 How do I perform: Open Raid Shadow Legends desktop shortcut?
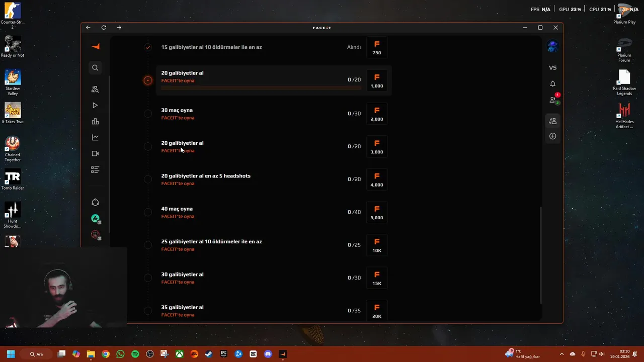tap(624, 82)
